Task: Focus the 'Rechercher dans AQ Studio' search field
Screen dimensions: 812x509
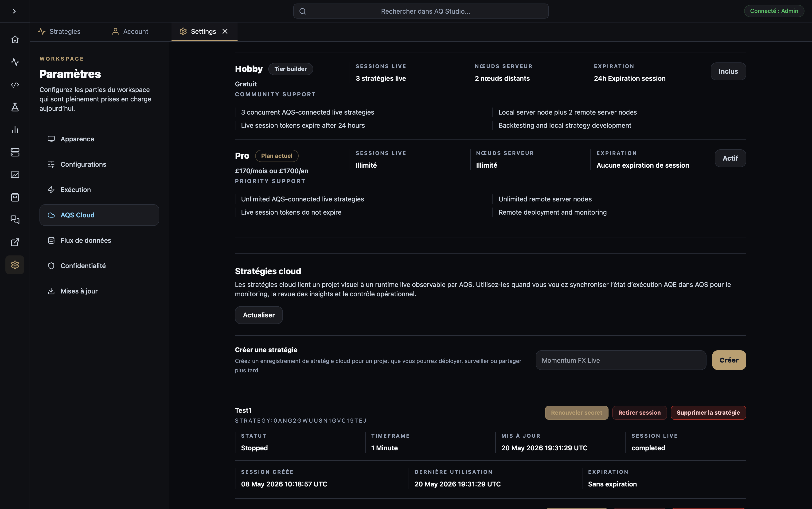Action: tap(421, 11)
